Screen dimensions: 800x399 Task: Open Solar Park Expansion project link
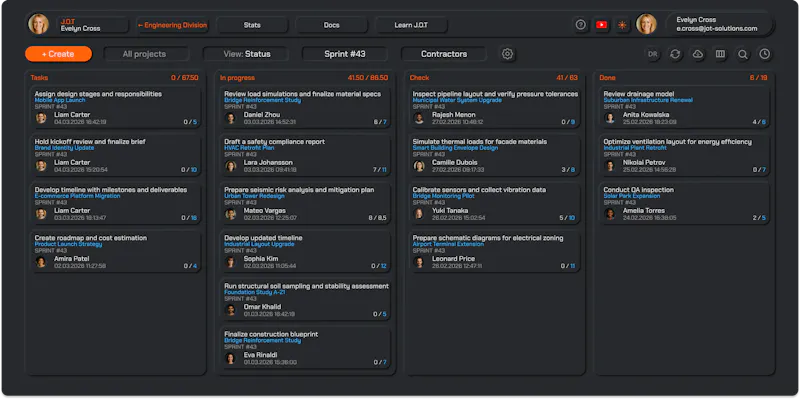[x=632, y=196]
